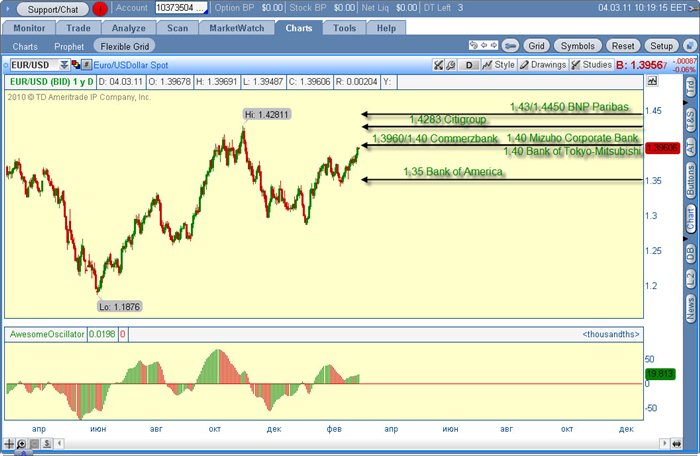Click the Euro/USDollar Spot description link
This screenshot has height=456, width=700.
click(x=131, y=65)
